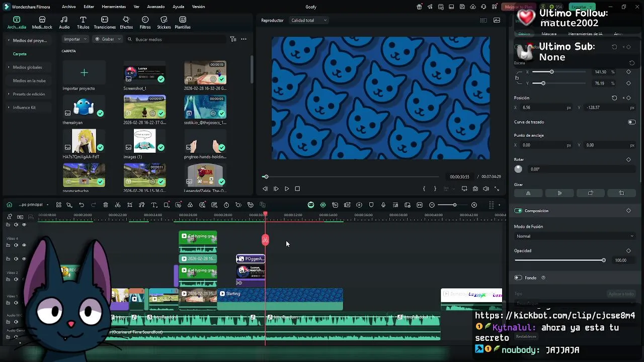The width and height of the screenshot is (644, 362).
Task: Click the Reproductor label above preview
Action: (272, 21)
